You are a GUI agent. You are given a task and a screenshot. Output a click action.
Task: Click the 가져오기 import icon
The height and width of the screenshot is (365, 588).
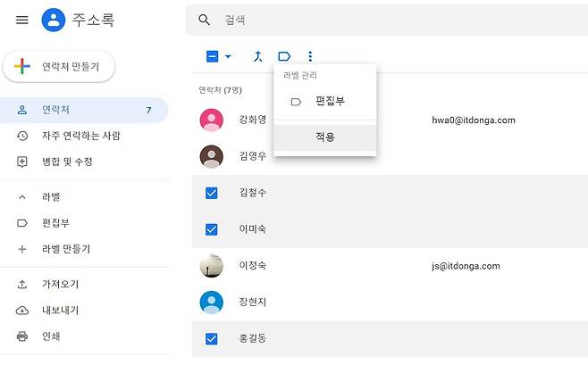(22, 284)
